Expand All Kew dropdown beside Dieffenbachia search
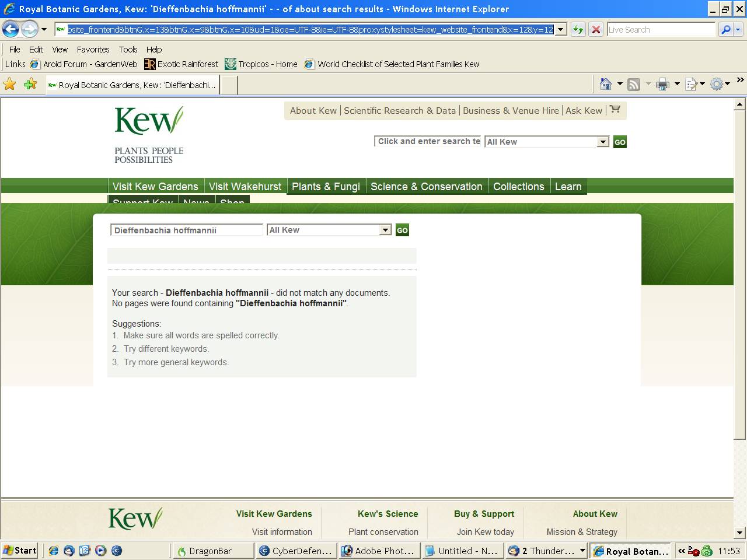Viewport: 747px width, 560px height. (x=385, y=230)
